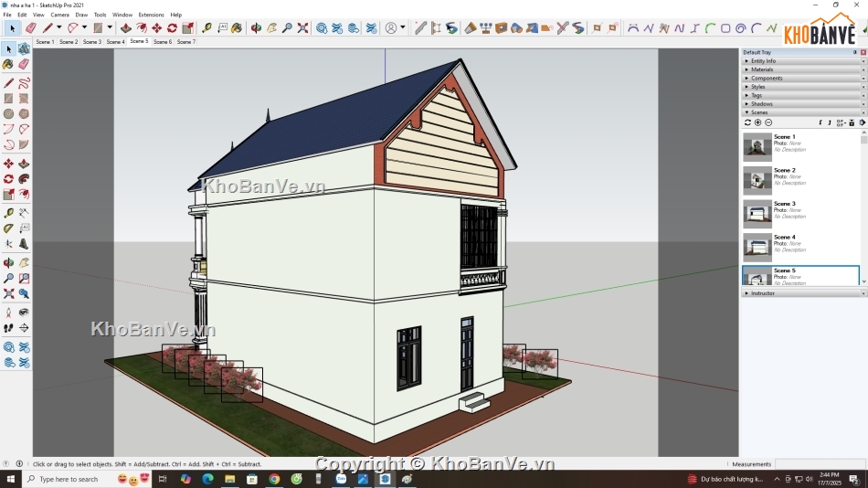The image size is (868, 488).
Task: Open the Camera menu
Action: (59, 15)
